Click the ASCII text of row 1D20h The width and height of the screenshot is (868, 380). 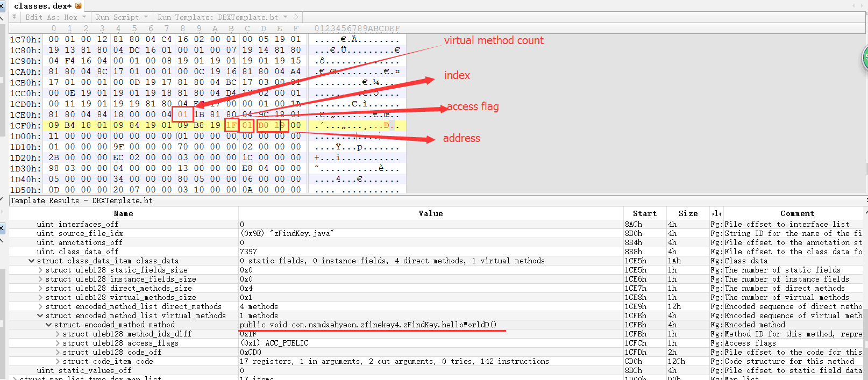pos(357,157)
